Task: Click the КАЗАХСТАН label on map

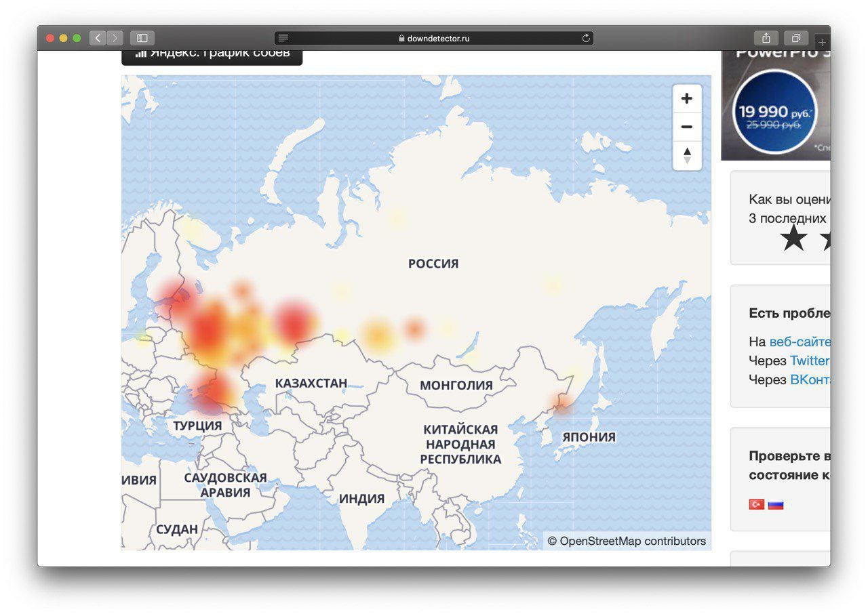Action: 311,383
